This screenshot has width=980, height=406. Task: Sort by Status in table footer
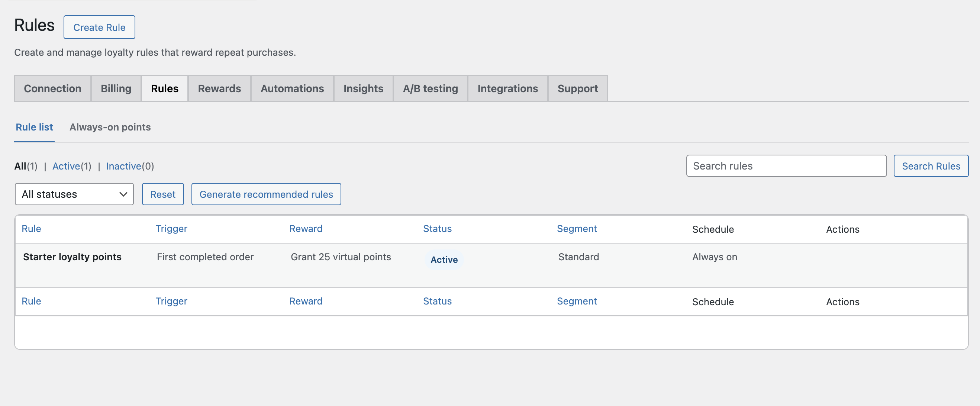pyautogui.click(x=438, y=301)
